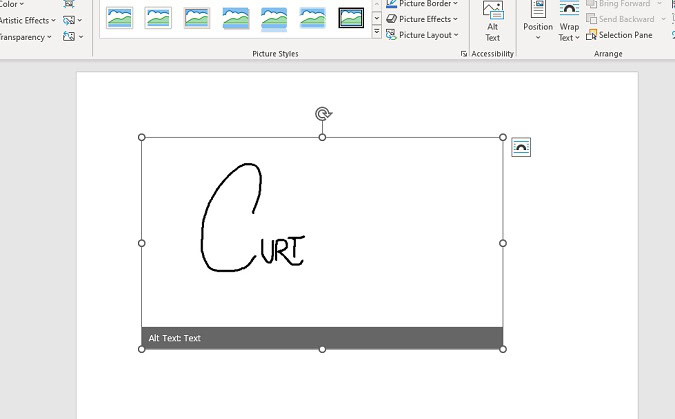Open the Picture Styles dialog launcher
Viewport: 675px width, 419px height.
tap(464, 54)
